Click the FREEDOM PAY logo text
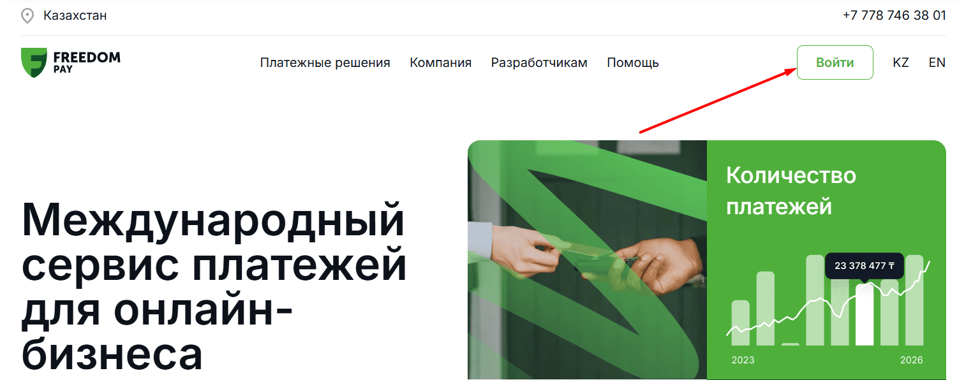 click(x=87, y=62)
